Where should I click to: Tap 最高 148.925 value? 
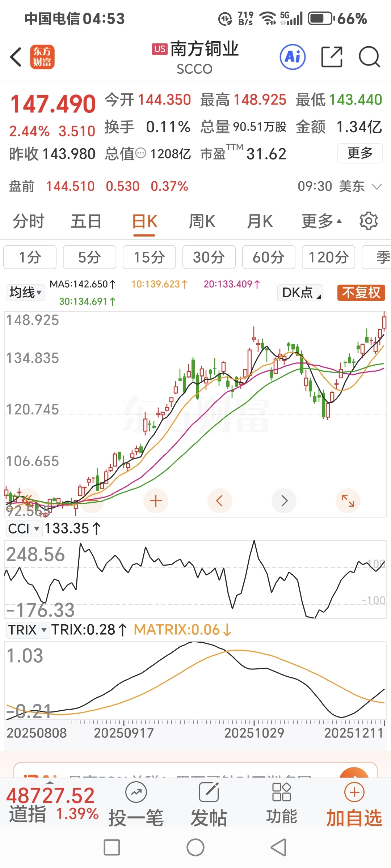[x=243, y=100]
